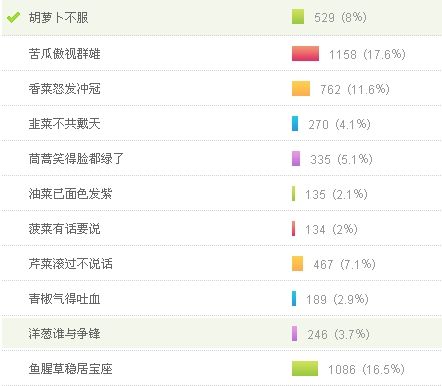The height and width of the screenshot is (386, 442).
Task: Click the green checkmark next to 胡萝卜不服
Action: [13, 17]
